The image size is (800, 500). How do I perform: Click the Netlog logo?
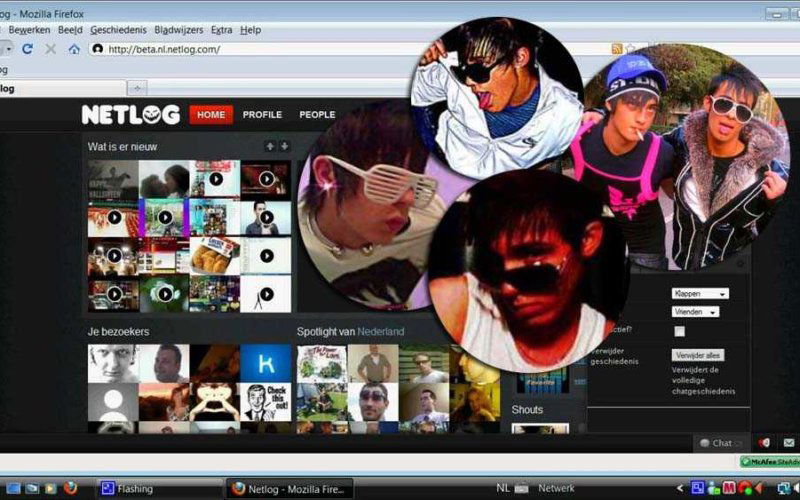131,115
